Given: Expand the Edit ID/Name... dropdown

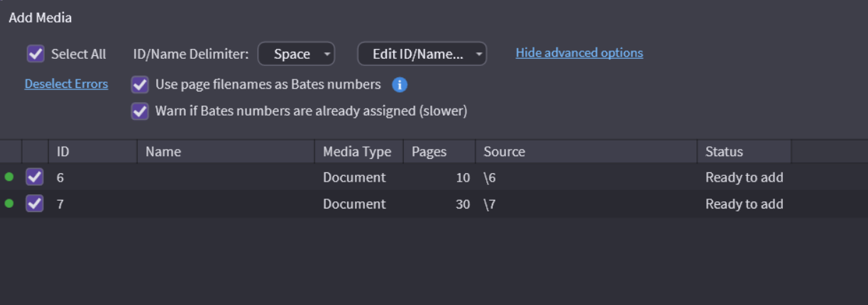Looking at the screenshot, I should tap(422, 54).
